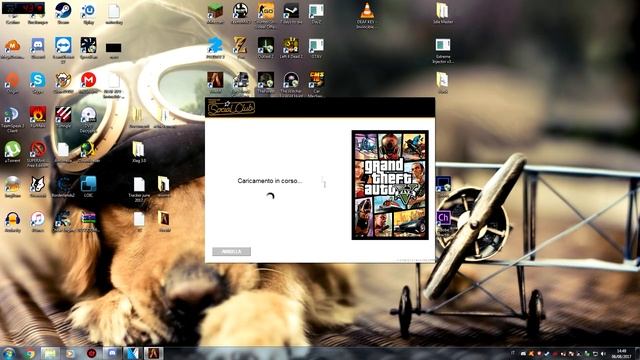Open the Borderlands 2 desktop shortcut
640x360 pixels.
63,187
